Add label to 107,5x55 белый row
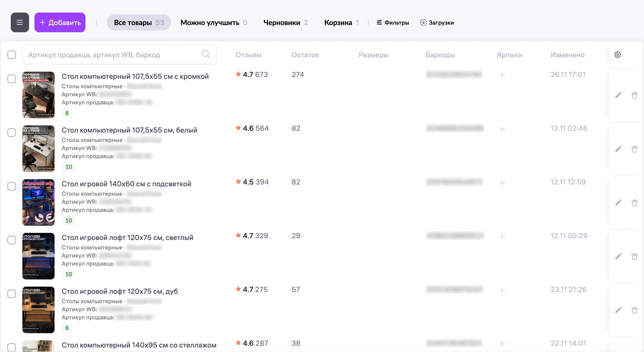This screenshot has width=644, height=352. click(x=502, y=129)
